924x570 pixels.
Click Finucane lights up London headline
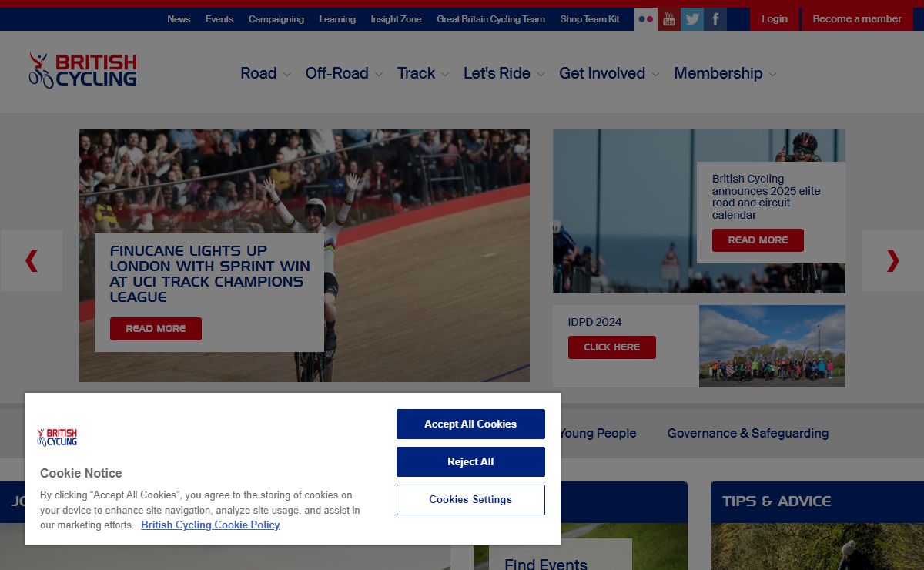click(210, 273)
